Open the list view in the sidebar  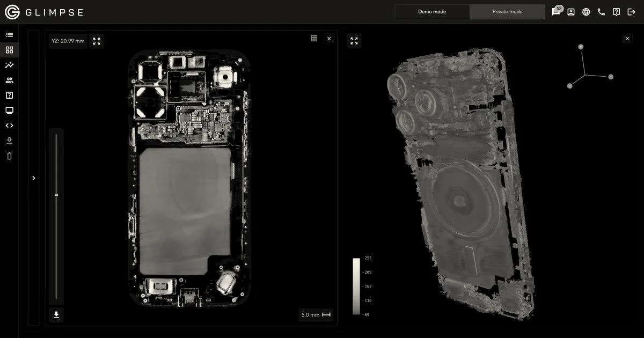9,35
